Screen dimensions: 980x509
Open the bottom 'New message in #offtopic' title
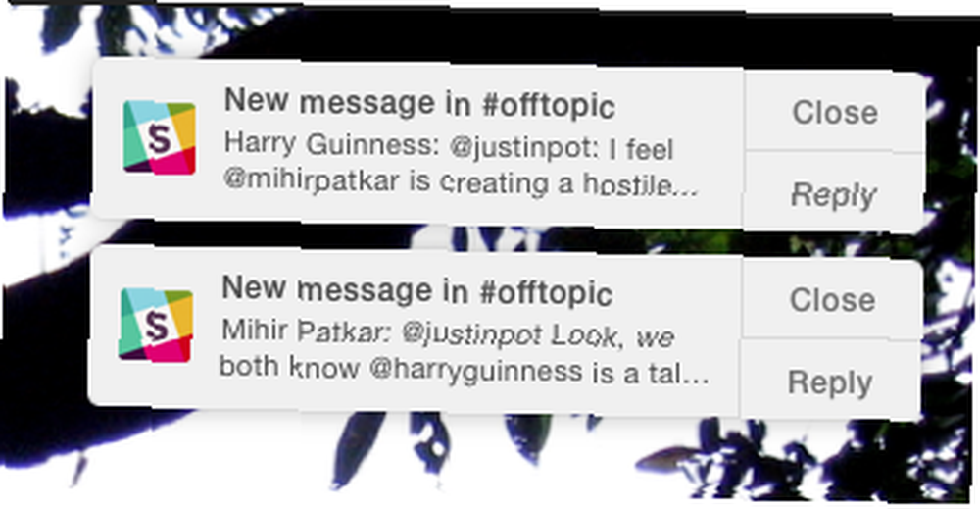click(x=416, y=290)
